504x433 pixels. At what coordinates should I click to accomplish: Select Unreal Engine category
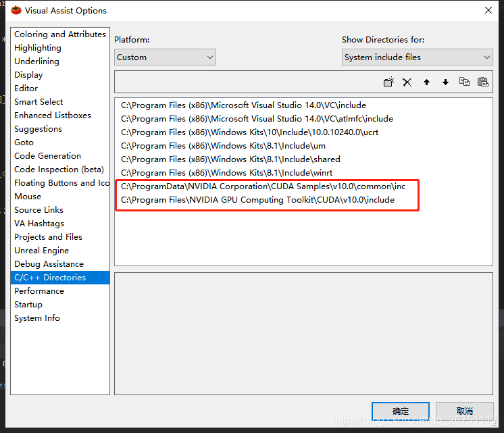pyautogui.click(x=60, y=251)
